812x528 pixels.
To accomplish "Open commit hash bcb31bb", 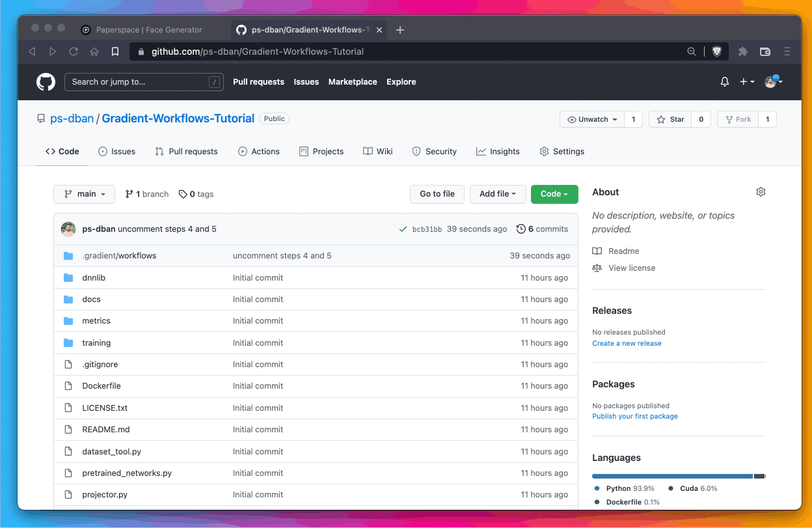I will point(427,229).
